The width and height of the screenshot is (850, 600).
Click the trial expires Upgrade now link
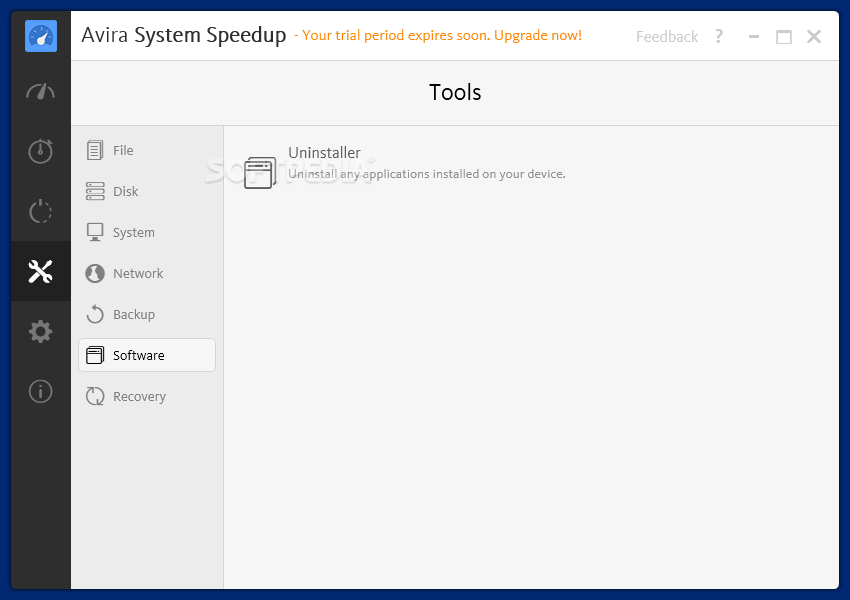click(x=438, y=35)
